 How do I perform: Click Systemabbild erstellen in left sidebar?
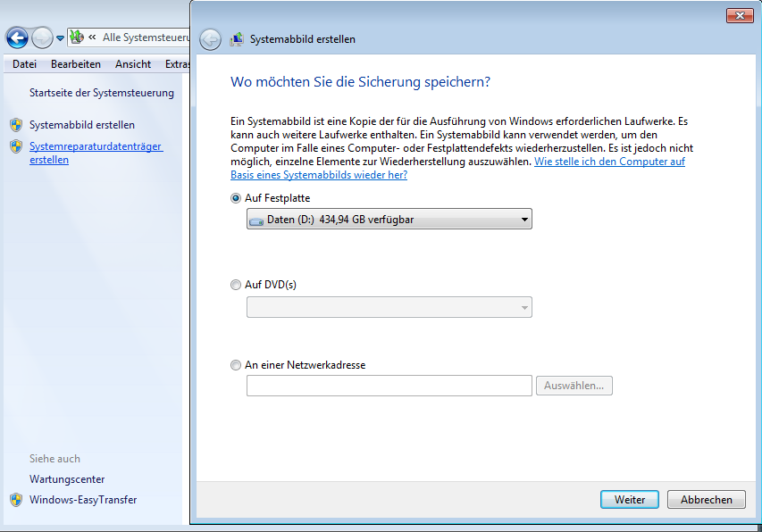[82, 125]
